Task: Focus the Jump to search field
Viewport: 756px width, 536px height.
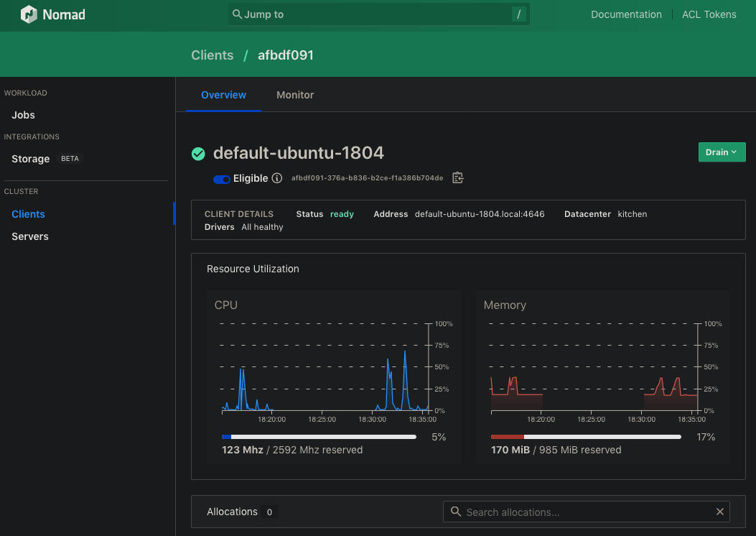Action: click(x=378, y=14)
